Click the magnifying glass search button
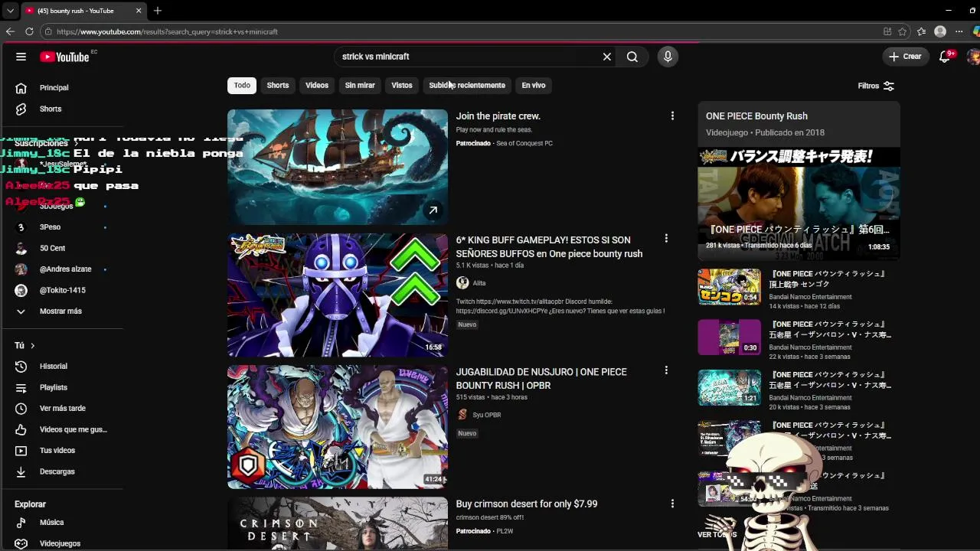 [632, 57]
